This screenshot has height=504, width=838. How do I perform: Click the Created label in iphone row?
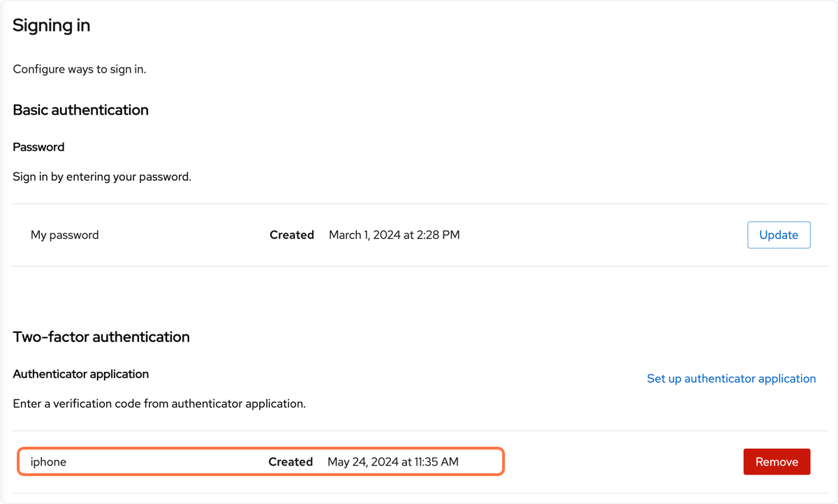[x=291, y=461]
